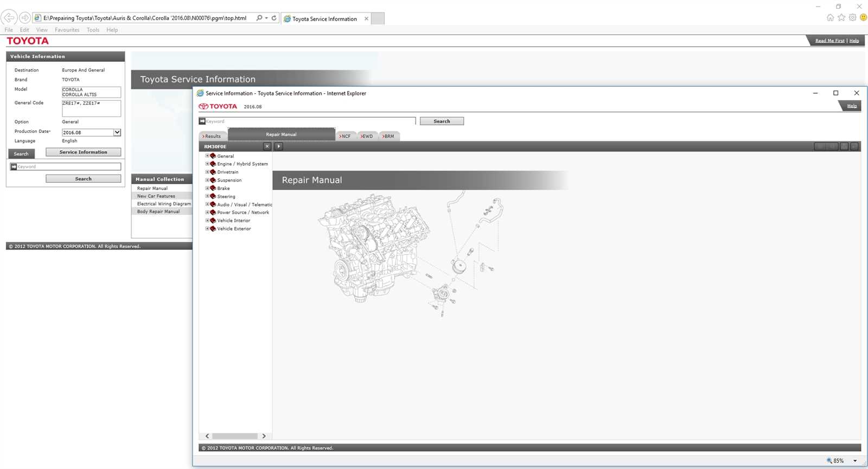Click keyword icon in Service Information search box
This screenshot has width=868, height=469.
[x=202, y=121]
